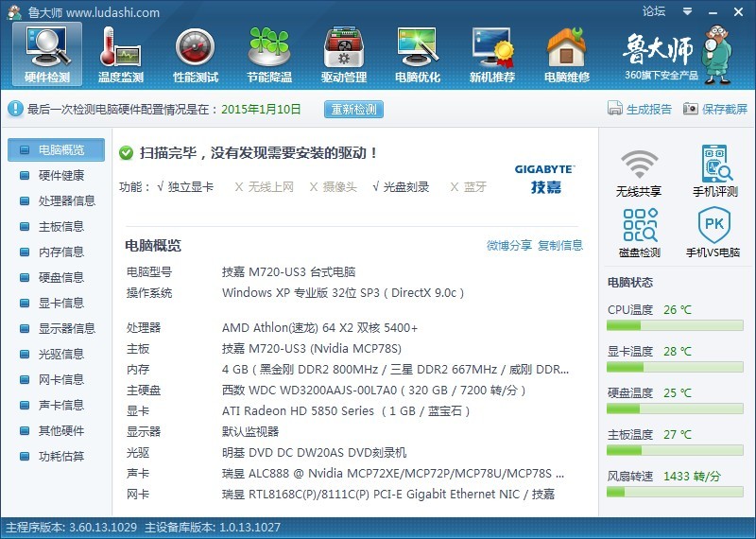Open 节能降温 energy saving tool
This screenshot has height=539, width=756.
point(269,54)
